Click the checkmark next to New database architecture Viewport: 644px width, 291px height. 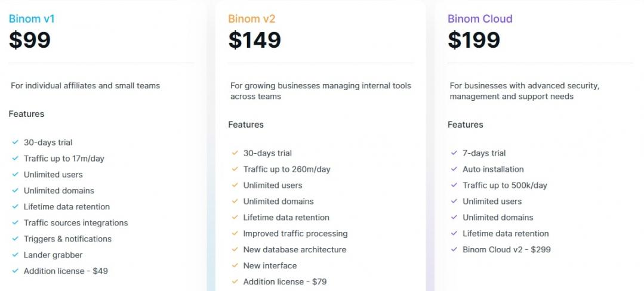click(235, 250)
